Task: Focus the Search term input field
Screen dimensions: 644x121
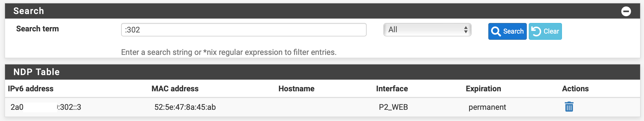Action: click(x=243, y=30)
